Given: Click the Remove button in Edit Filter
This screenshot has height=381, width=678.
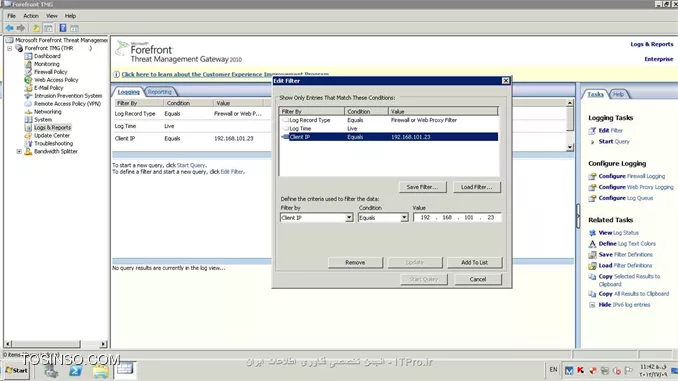Looking at the screenshot, I should 355,263.
